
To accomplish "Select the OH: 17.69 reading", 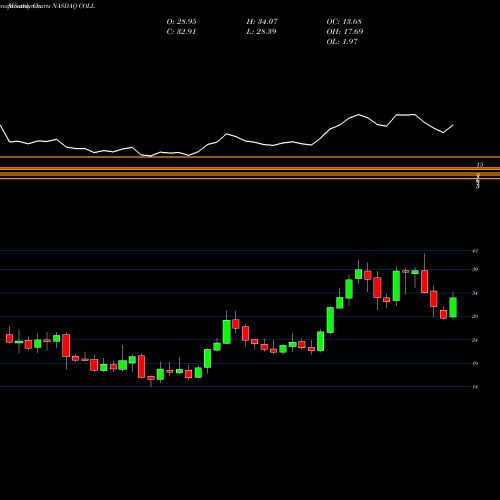I will pos(345,32).
